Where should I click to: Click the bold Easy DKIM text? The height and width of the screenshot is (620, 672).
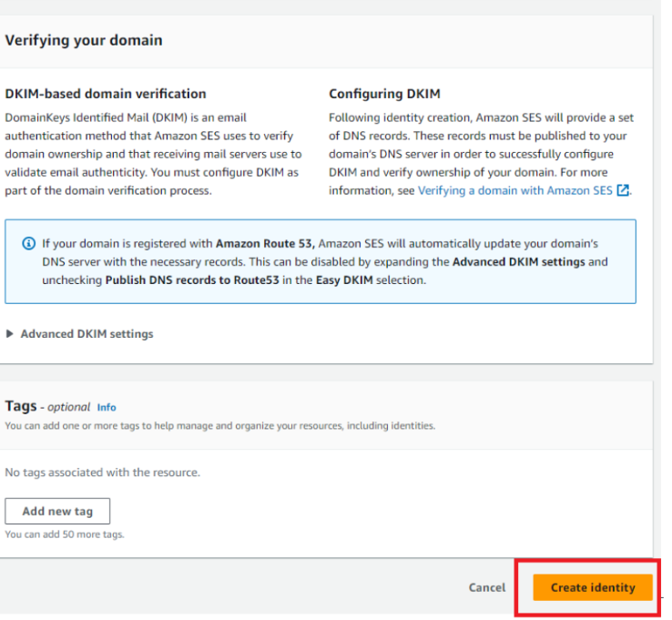(344, 280)
